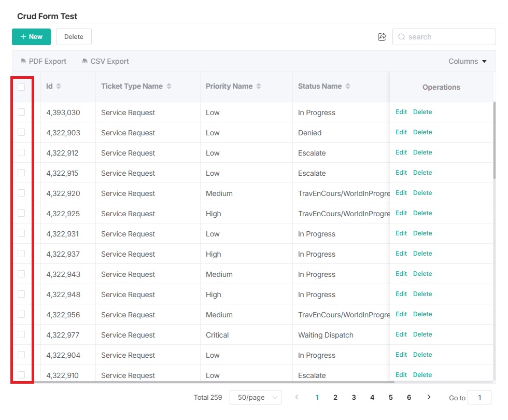Click the PDF Export icon button
The height and width of the screenshot is (420, 508).
[23, 61]
